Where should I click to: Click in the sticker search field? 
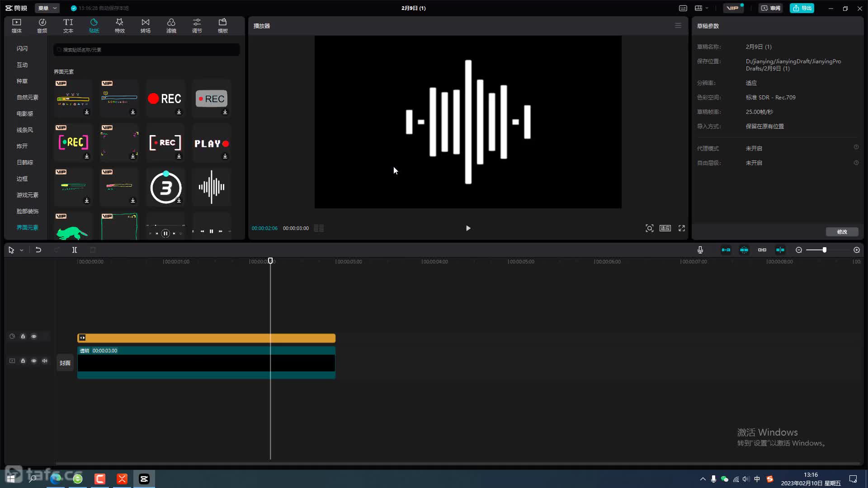(x=146, y=50)
